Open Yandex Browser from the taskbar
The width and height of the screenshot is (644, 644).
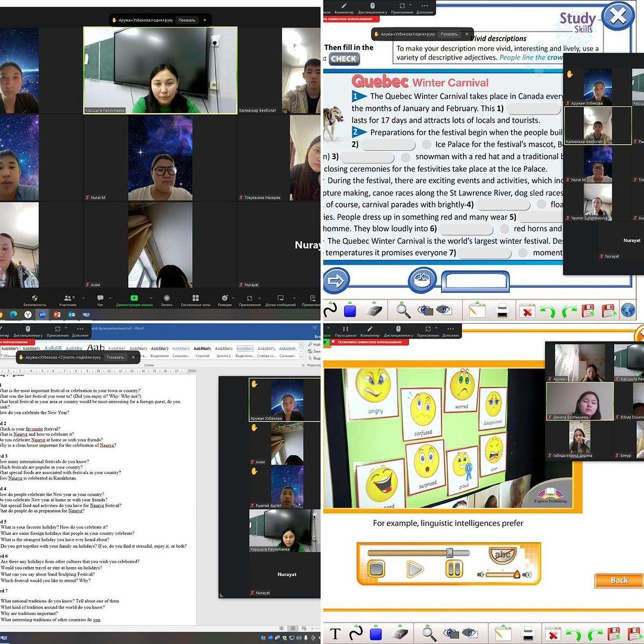point(28,315)
